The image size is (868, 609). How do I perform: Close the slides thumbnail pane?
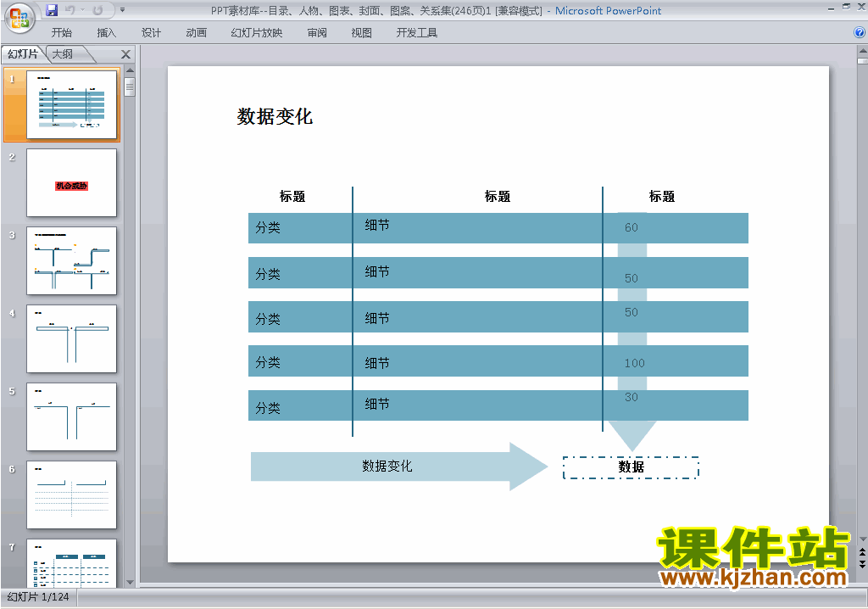click(x=125, y=54)
